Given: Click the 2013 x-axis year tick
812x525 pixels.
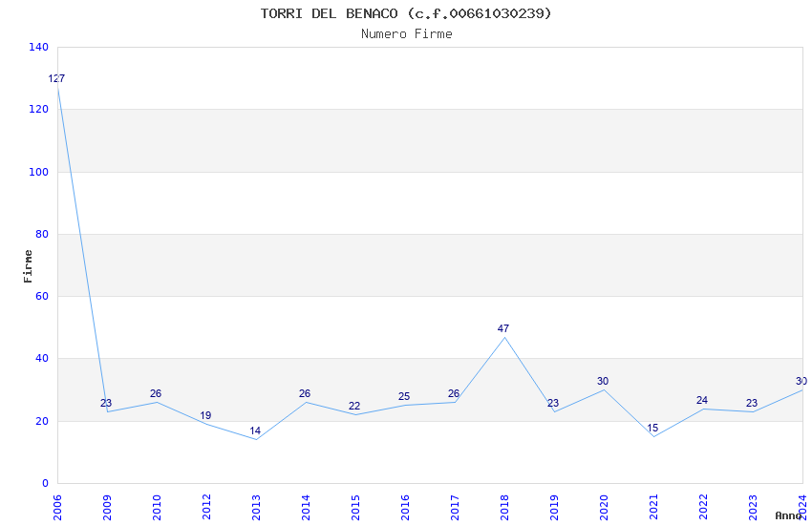Looking at the screenshot, I should [x=256, y=508].
